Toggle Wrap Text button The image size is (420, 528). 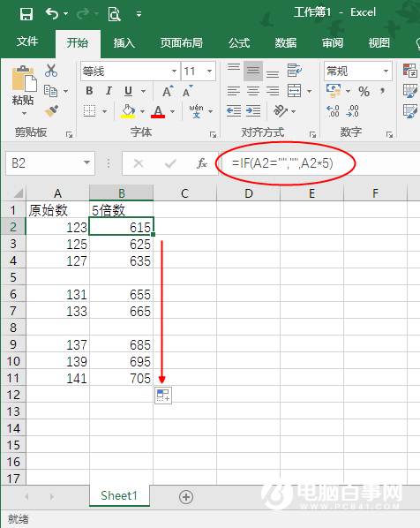click(295, 71)
